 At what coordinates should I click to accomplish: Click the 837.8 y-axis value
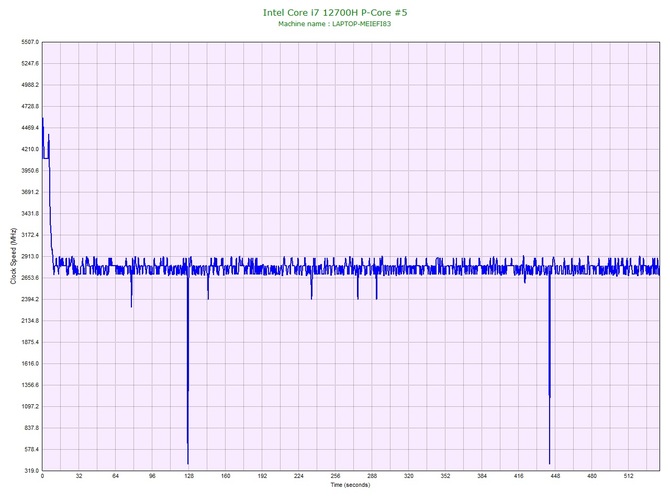[31, 428]
